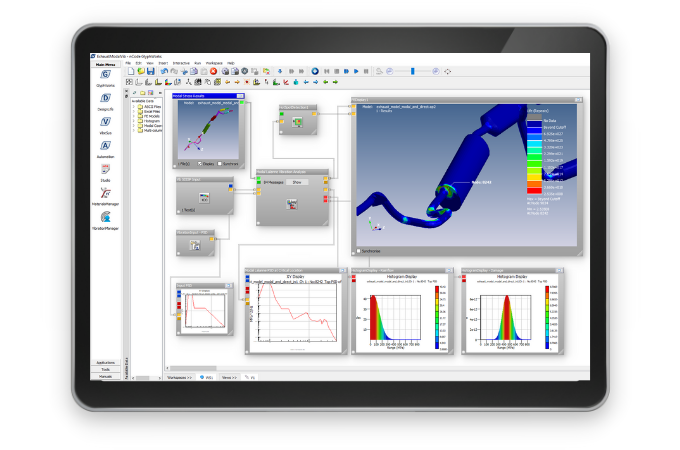
Task: Click the orange left-arrow toolbar icon
Action: click(x=227, y=82)
